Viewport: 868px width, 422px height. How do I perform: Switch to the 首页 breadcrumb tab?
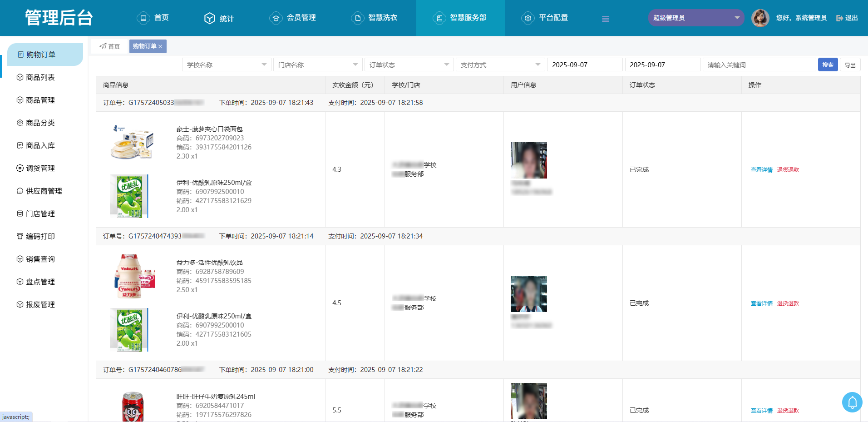[x=110, y=46]
